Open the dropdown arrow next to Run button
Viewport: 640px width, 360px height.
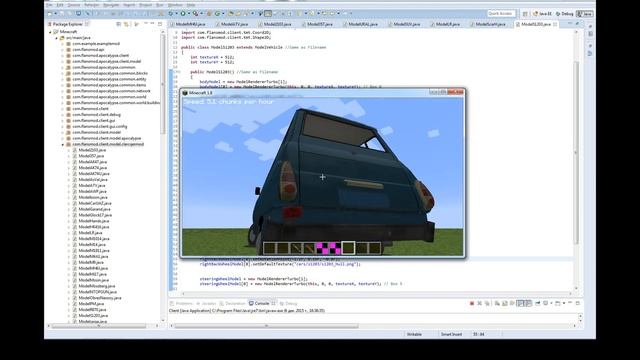(x=189, y=13)
